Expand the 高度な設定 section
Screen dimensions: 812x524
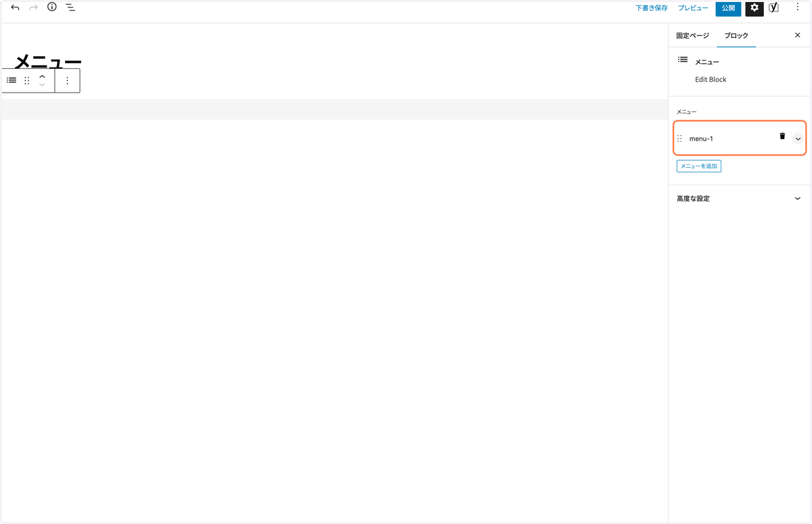coord(739,199)
